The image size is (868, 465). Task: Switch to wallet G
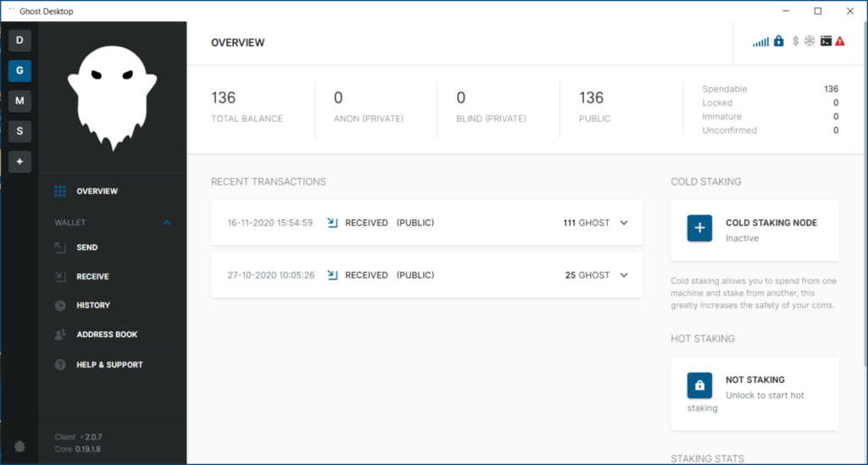tap(19, 70)
